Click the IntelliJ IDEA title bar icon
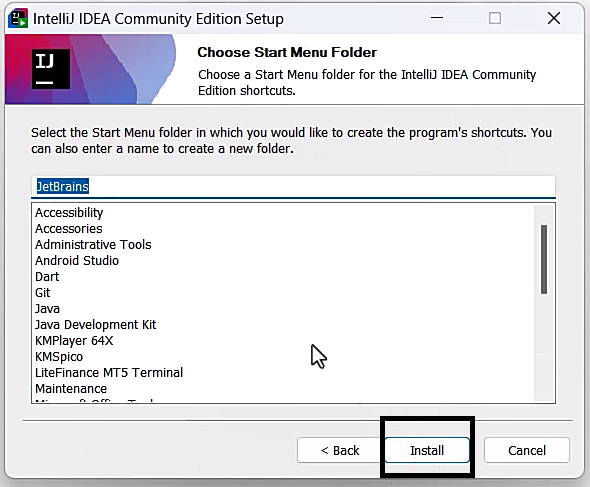This screenshot has width=590, height=487. (x=18, y=18)
